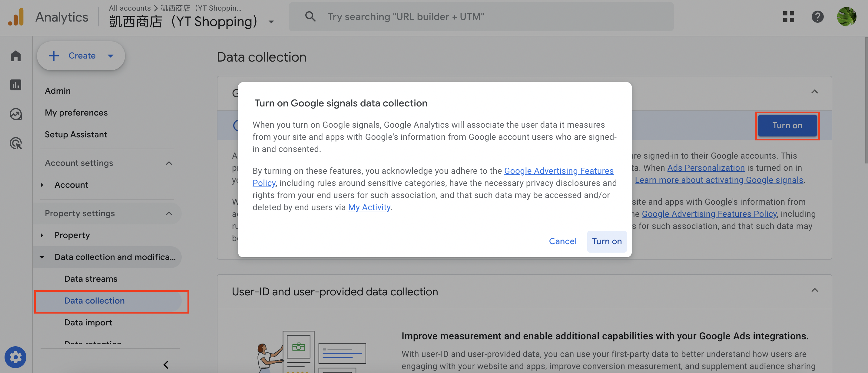868x373 pixels.
Task: Open the Google apps grid icon
Action: 788,16
